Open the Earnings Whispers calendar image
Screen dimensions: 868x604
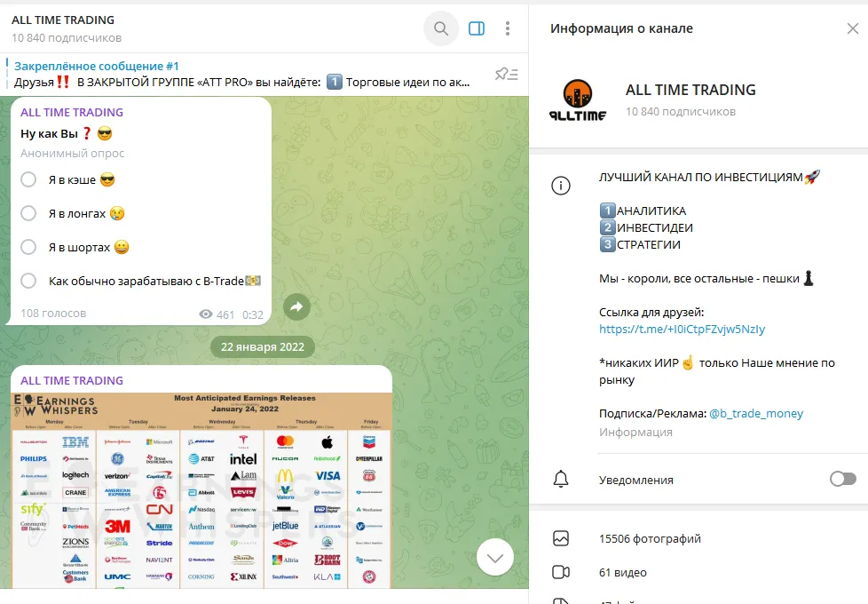pyautogui.click(x=201, y=490)
